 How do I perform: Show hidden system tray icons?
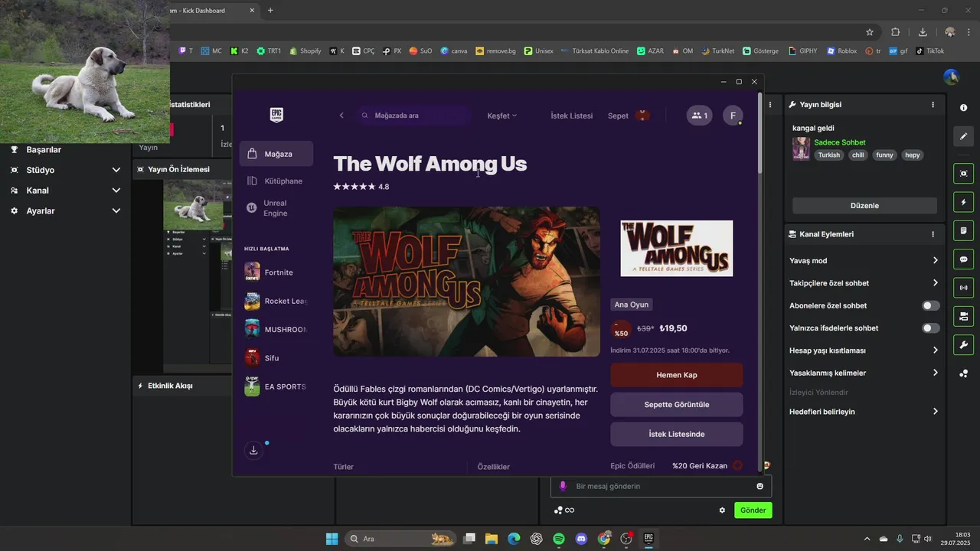pyautogui.click(x=867, y=539)
